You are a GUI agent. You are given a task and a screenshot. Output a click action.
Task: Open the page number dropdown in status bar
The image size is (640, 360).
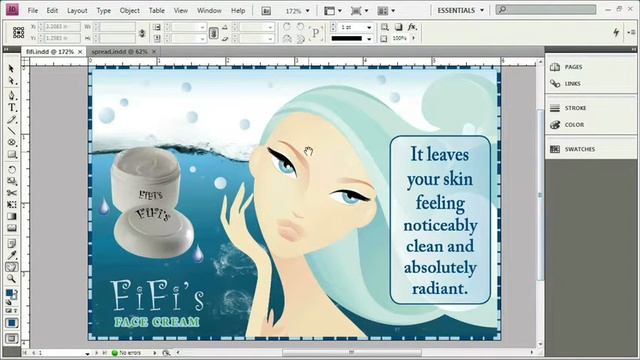tap(87, 353)
